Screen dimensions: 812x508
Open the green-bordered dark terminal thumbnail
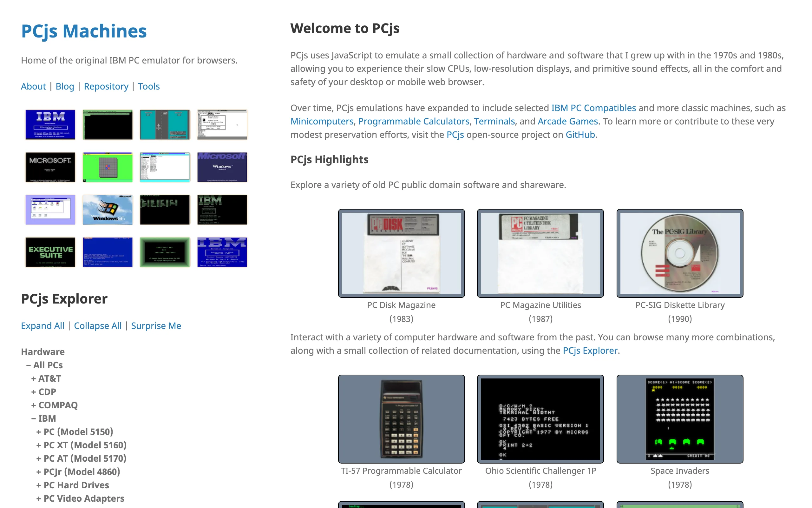tap(165, 252)
